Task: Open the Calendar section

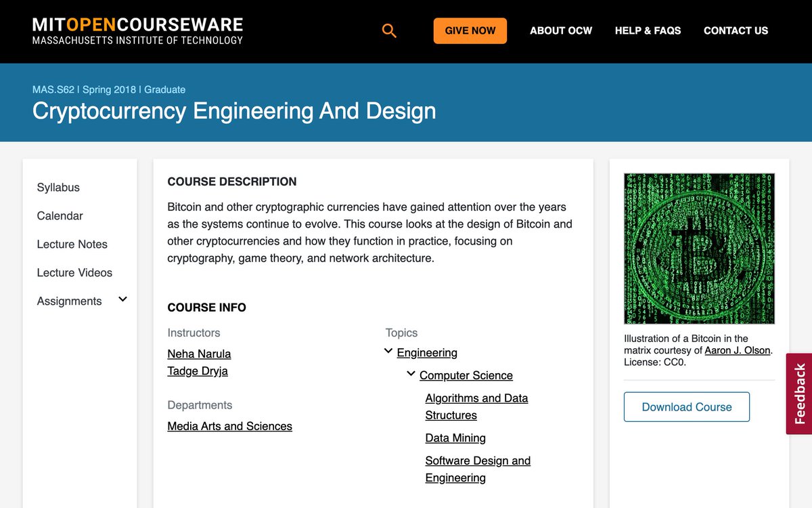Action: tap(60, 216)
